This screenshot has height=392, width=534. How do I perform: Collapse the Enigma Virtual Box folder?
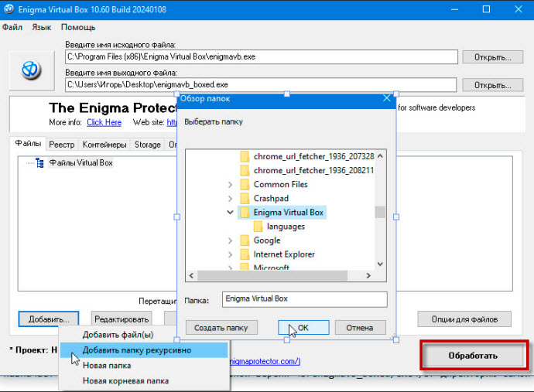230,213
